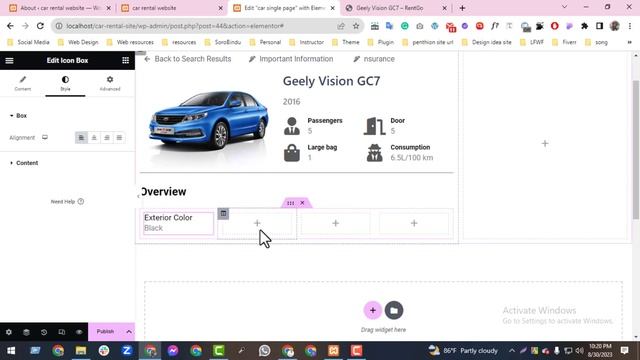
Task: Add a new section with pink plus
Action: click(x=373, y=311)
